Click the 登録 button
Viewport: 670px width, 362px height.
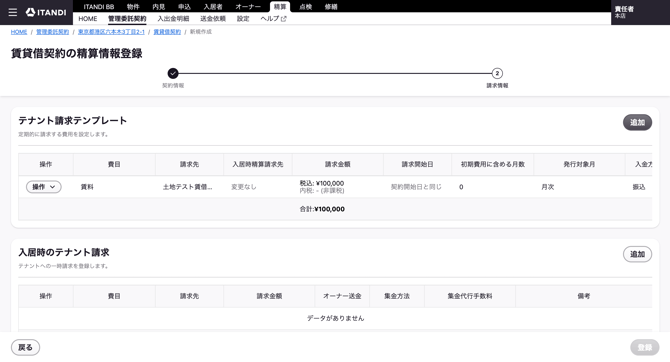pos(644,347)
